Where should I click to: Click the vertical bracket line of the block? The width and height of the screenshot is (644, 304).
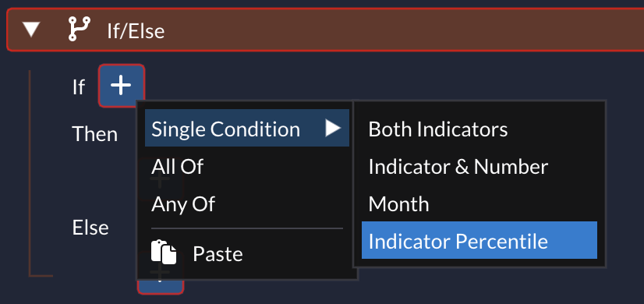(30, 172)
